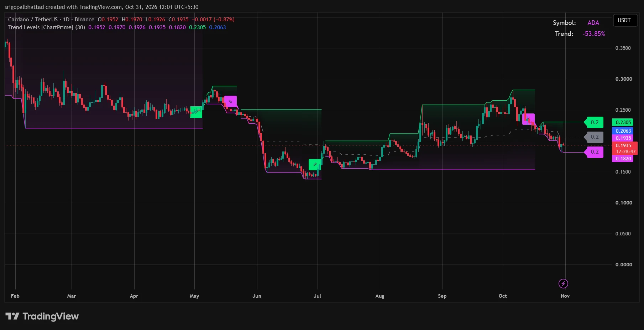
Task: Click the -53.85% trend value
Action: click(x=594, y=34)
